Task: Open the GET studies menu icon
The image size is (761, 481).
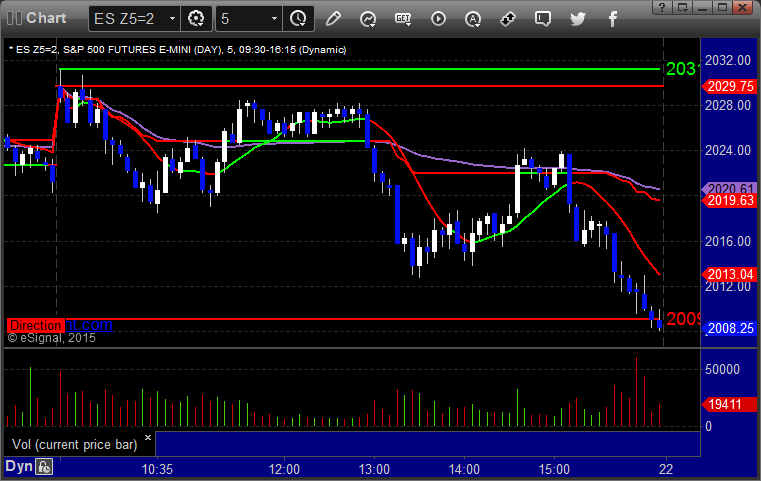Action: click(403, 19)
